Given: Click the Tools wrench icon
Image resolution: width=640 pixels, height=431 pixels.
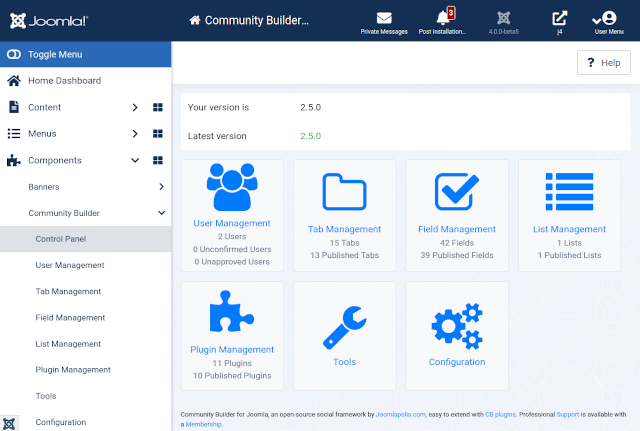Looking at the screenshot, I should 344,328.
